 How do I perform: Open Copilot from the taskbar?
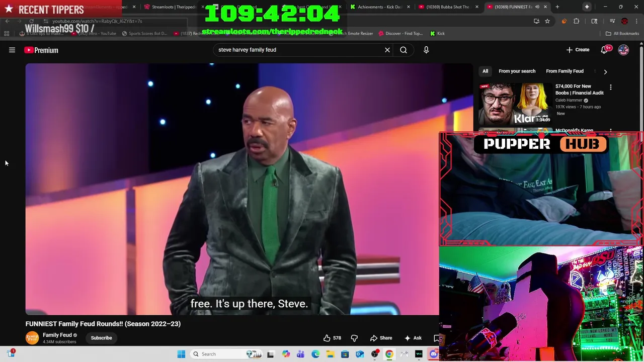(286, 354)
